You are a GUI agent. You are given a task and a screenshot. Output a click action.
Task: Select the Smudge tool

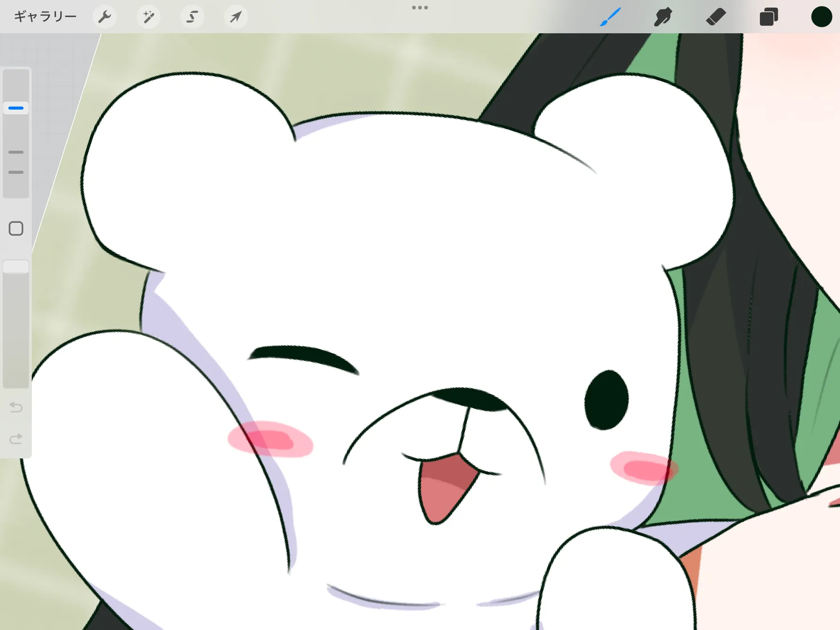click(663, 17)
